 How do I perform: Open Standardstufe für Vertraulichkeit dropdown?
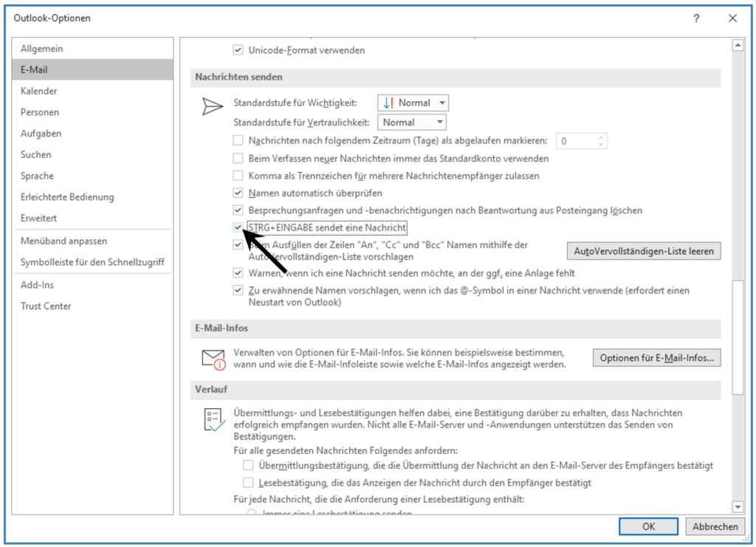(412, 123)
